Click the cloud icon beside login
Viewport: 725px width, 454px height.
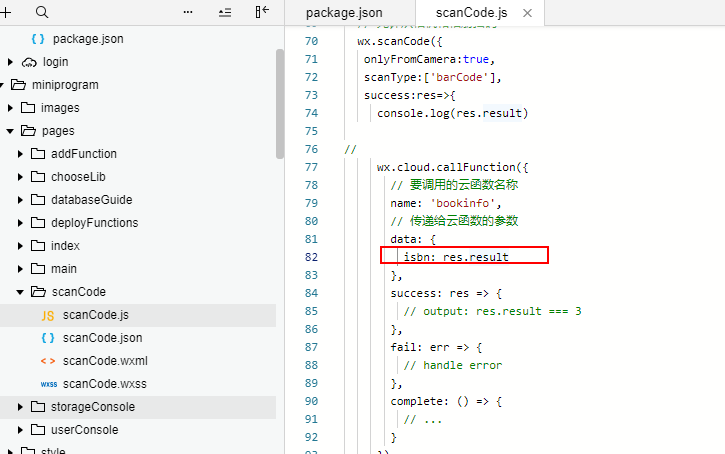29,62
